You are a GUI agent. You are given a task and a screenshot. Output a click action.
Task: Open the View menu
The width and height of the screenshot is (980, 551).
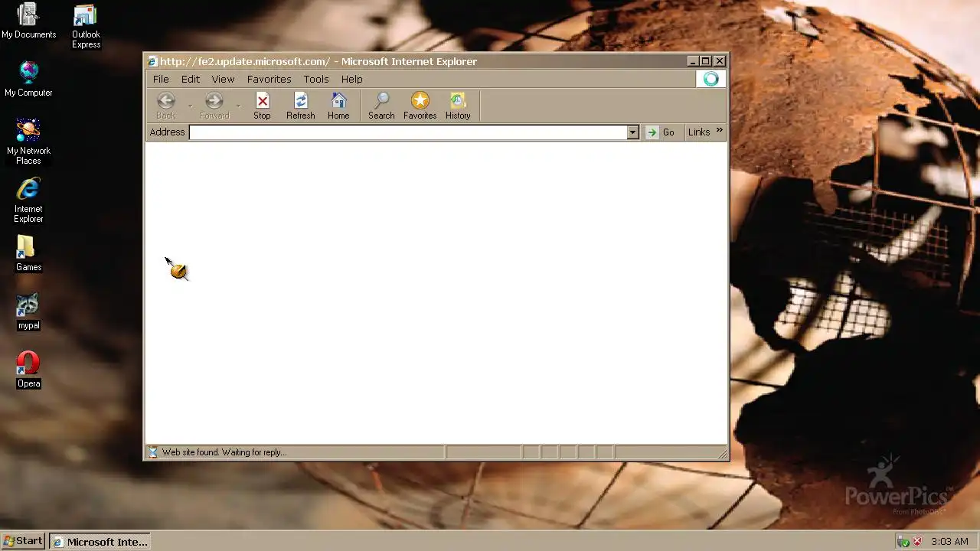pyautogui.click(x=223, y=79)
